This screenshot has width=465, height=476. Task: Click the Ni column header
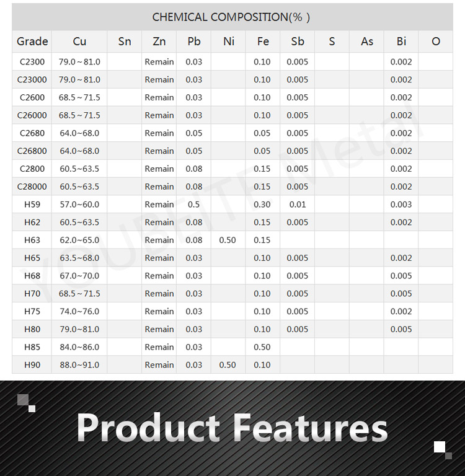228,42
